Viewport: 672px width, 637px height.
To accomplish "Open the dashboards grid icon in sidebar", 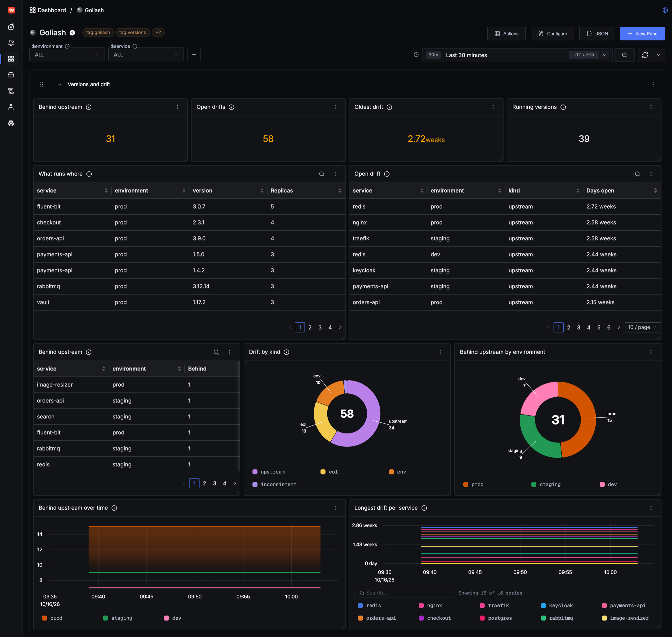I will [x=11, y=59].
